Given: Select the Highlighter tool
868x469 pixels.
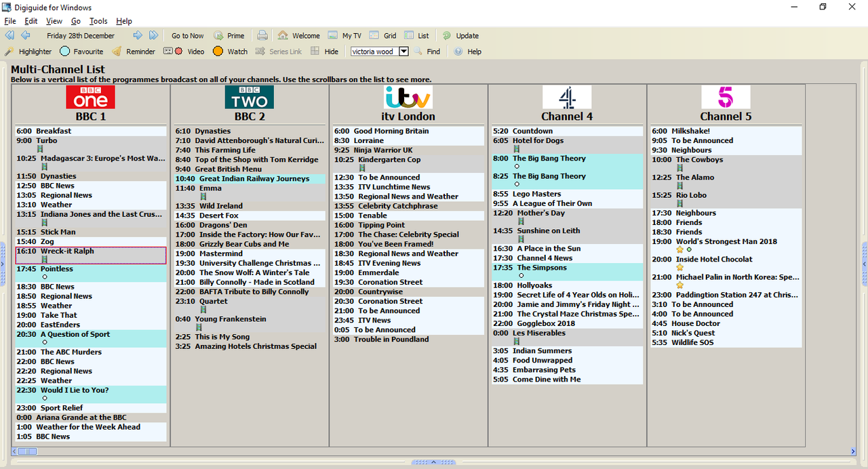Looking at the screenshot, I should [x=28, y=52].
